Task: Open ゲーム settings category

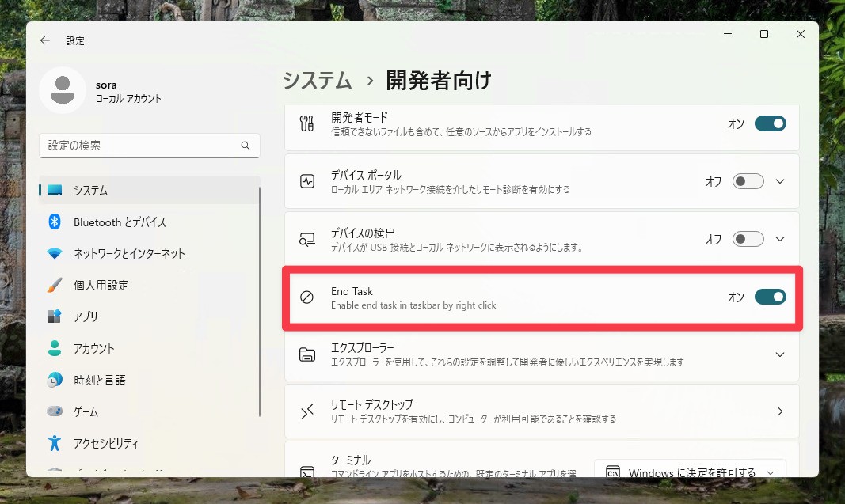Action: pyautogui.click(x=149, y=411)
